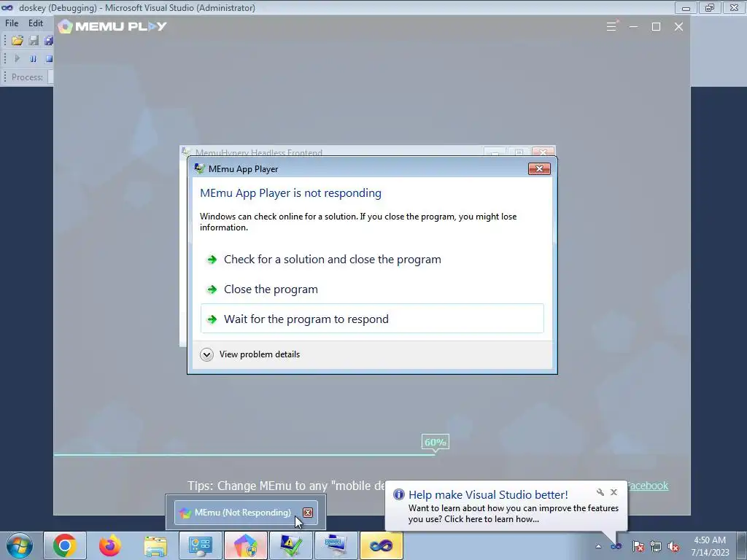Click the 60% loading progress marker
Viewport: 747px width, 560px height.
coord(435,443)
